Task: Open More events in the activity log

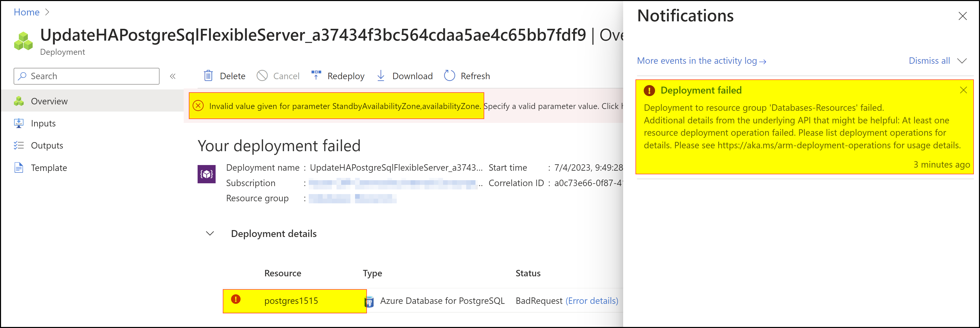Action: click(702, 61)
